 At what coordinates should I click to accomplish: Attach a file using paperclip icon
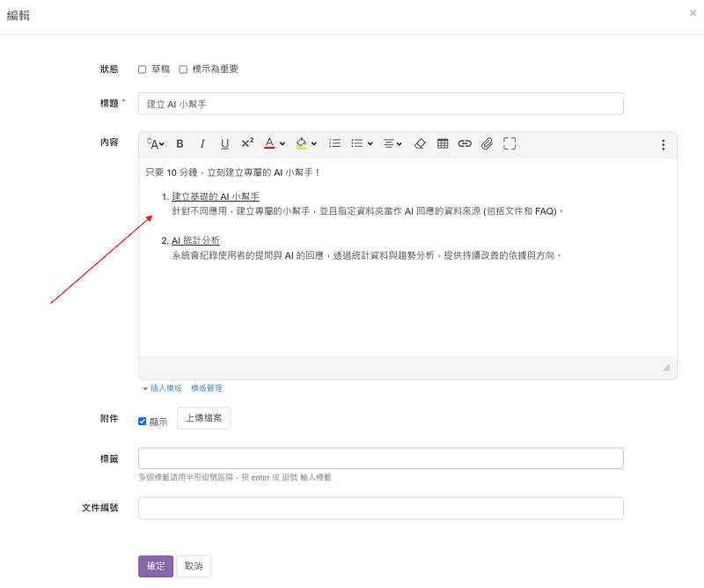487,144
